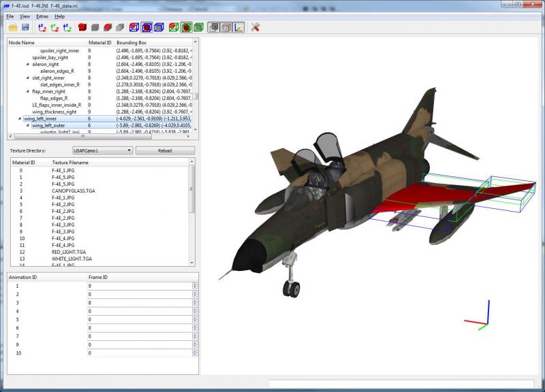
Task: Select the Z-Y axis view icon
Action: (67, 27)
